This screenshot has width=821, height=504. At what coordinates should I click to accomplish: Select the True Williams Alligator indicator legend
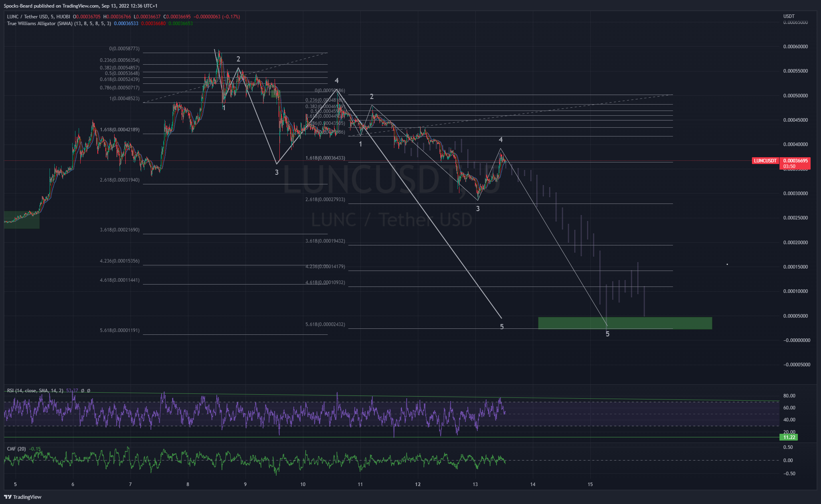(59, 24)
